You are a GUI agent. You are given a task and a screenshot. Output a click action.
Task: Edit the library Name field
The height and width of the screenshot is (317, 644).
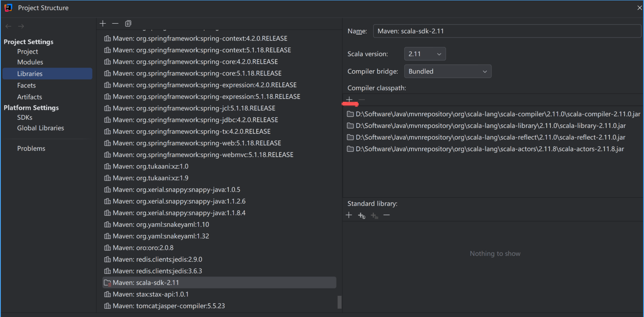point(507,31)
